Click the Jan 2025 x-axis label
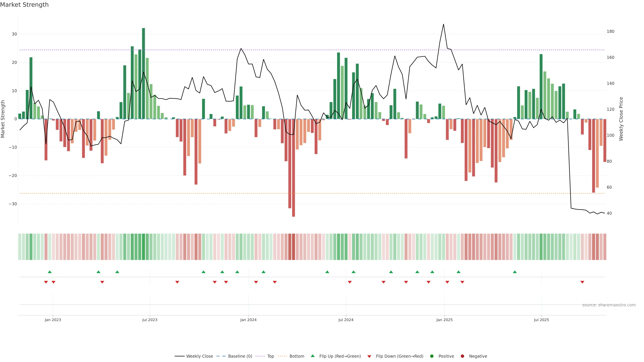Viewport: 644px width, 362px height. tap(444, 320)
